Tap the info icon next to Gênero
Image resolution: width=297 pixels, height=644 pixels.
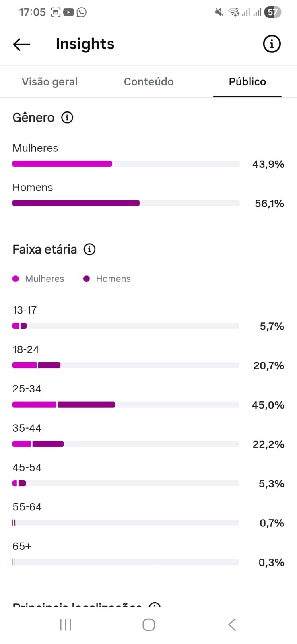[x=67, y=118]
